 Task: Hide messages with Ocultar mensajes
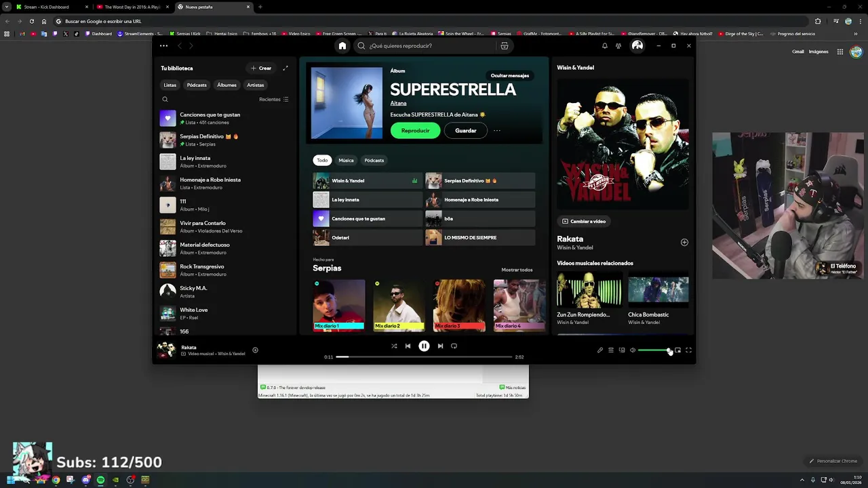510,75
